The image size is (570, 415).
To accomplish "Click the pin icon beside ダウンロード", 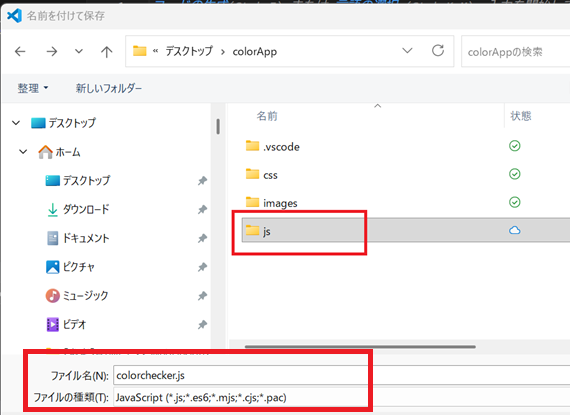I will point(202,209).
